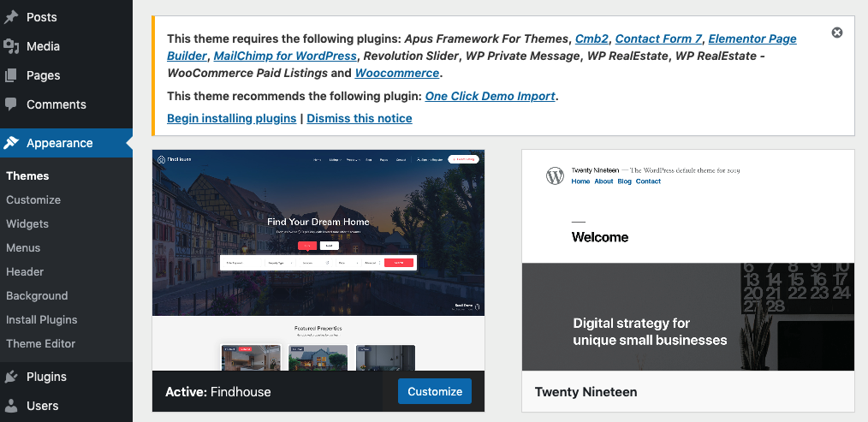Image resolution: width=868 pixels, height=422 pixels.
Task: Open Install Plugins submenu item
Action: [42, 319]
